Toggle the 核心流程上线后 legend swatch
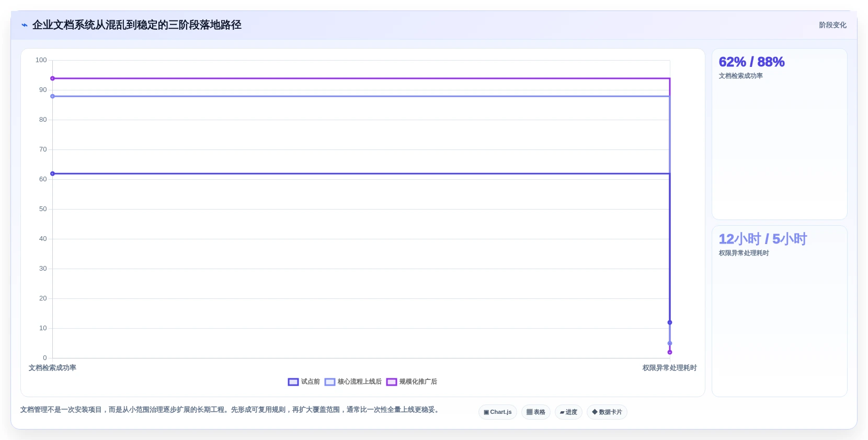The image size is (868, 440). coord(330,382)
